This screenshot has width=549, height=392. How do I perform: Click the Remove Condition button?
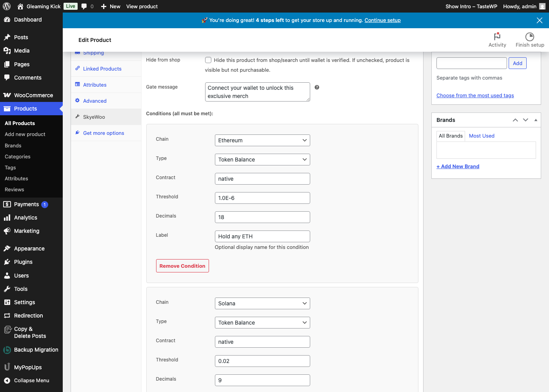pyautogui.click(x=182, y=266)
